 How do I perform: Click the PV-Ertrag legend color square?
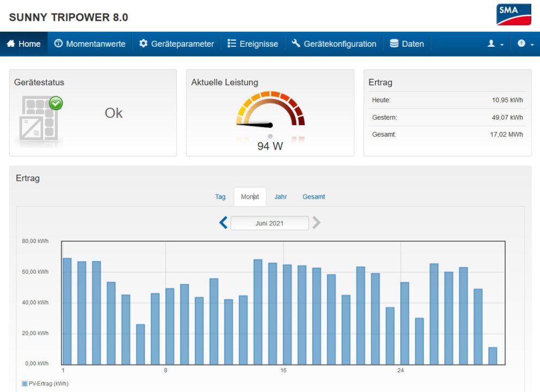click(x=24, y=384)
